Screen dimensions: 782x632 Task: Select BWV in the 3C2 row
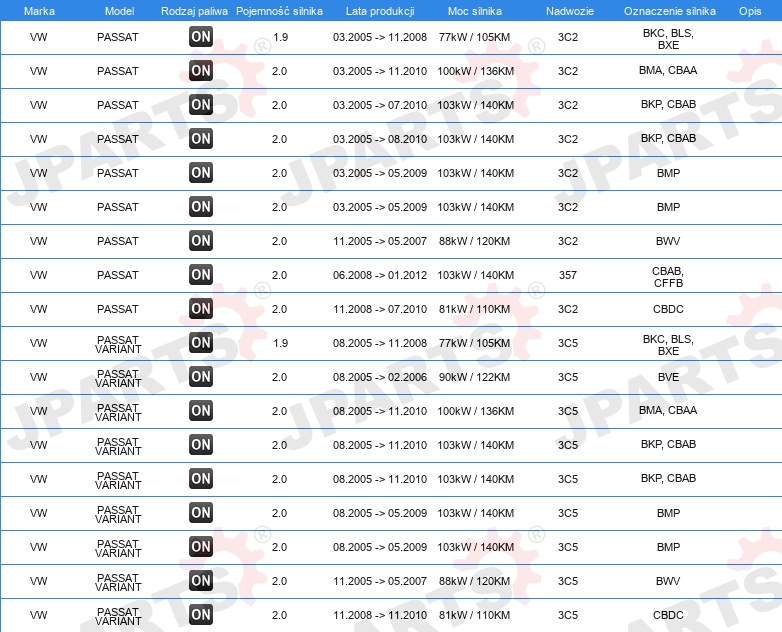[x=668, y=241]
